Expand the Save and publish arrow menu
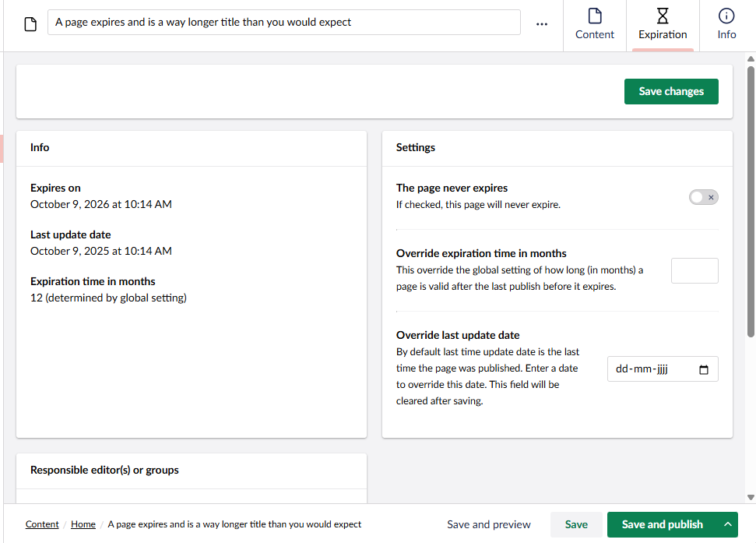The width and height of the screenshot is (756, 543). click(728, 524)
